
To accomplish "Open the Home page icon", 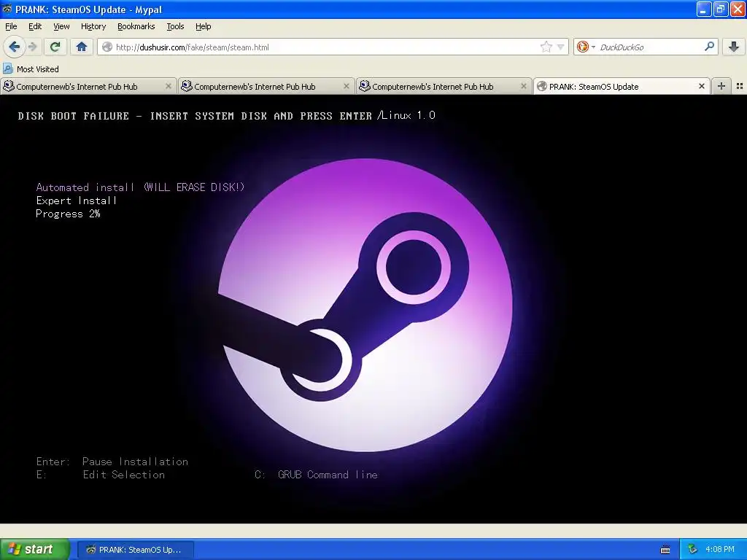I will [82, 47].
